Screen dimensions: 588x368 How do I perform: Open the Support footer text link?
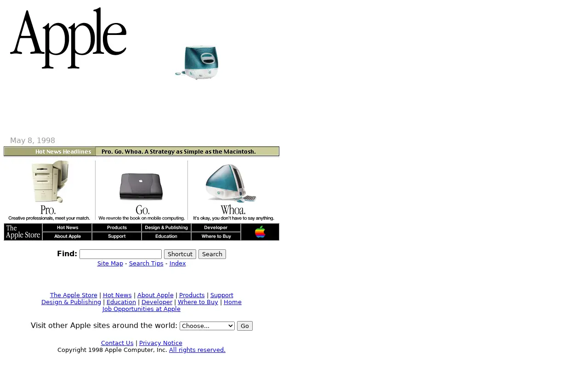click(x=222, y=295)
